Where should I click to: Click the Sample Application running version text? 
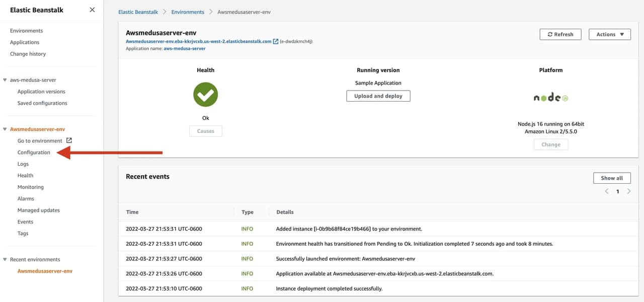click(378, 83)
